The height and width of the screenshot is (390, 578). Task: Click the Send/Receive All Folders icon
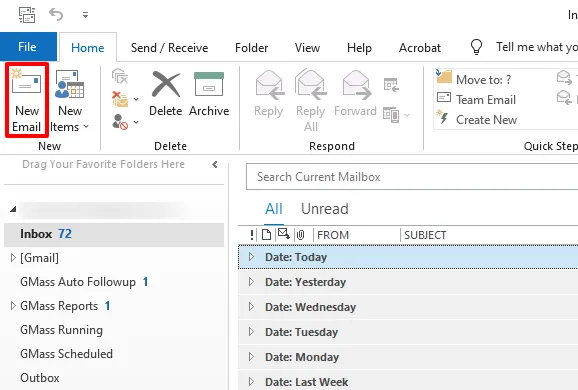pos(27,15)
